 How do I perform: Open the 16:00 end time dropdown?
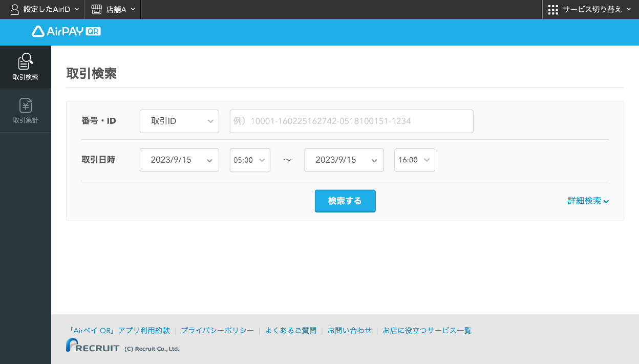[x=415, y=160]
